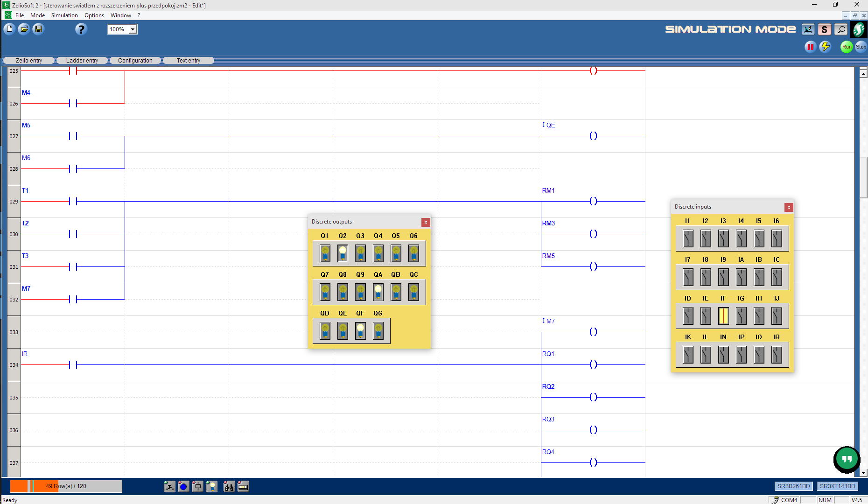The image size is (868, 504).
Task: Select simulation mode S button
Action: pos(825,29)
